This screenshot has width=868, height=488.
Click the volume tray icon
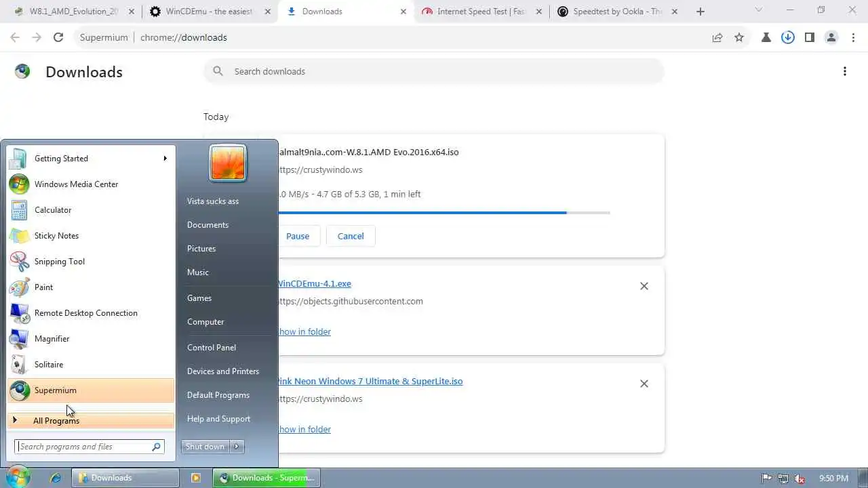click(x=800, y=478)
